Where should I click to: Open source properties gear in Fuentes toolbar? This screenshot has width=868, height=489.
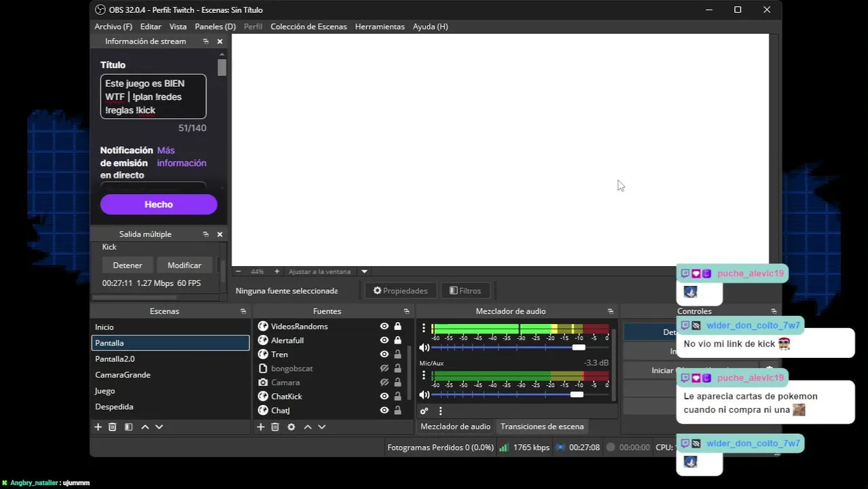pos(291,427)
